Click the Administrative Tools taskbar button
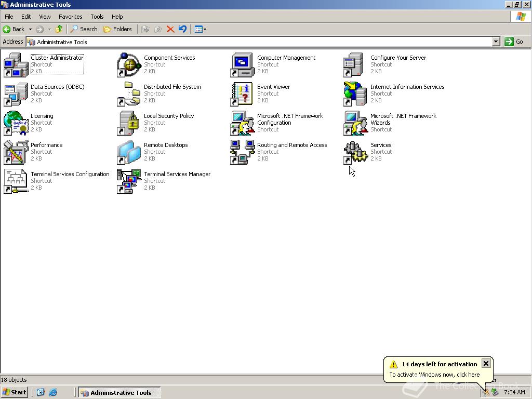532x399 pixels. click(119, 392)
